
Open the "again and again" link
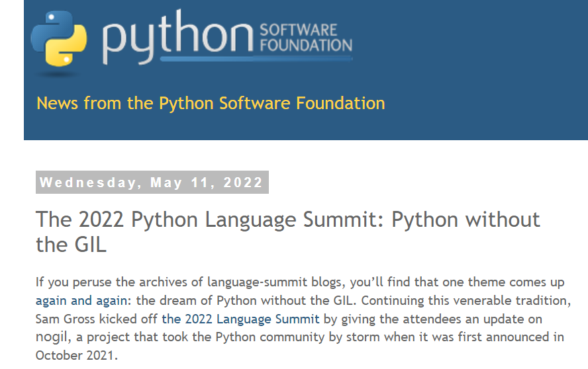coord(81,300)
